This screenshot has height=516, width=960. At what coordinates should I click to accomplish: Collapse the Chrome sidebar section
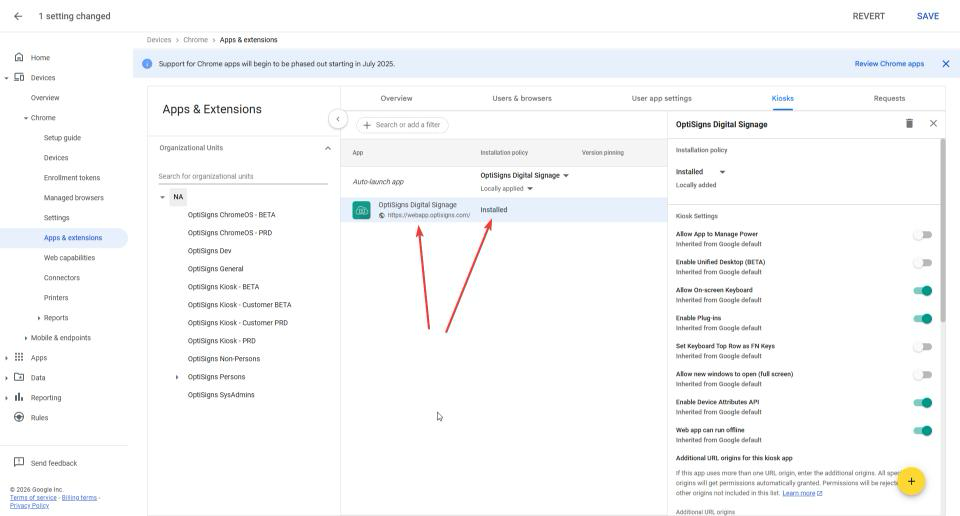tap(26, 118)
